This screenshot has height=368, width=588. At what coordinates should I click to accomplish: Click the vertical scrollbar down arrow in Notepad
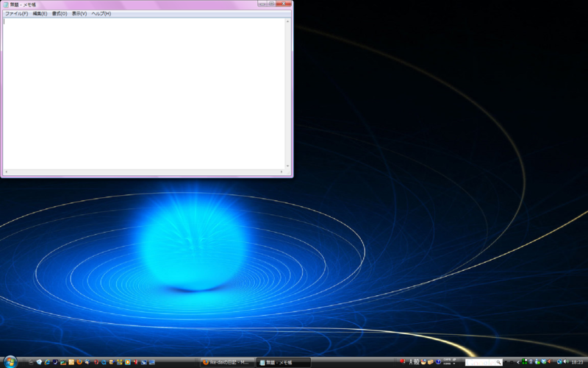click(x=287, y=166)
